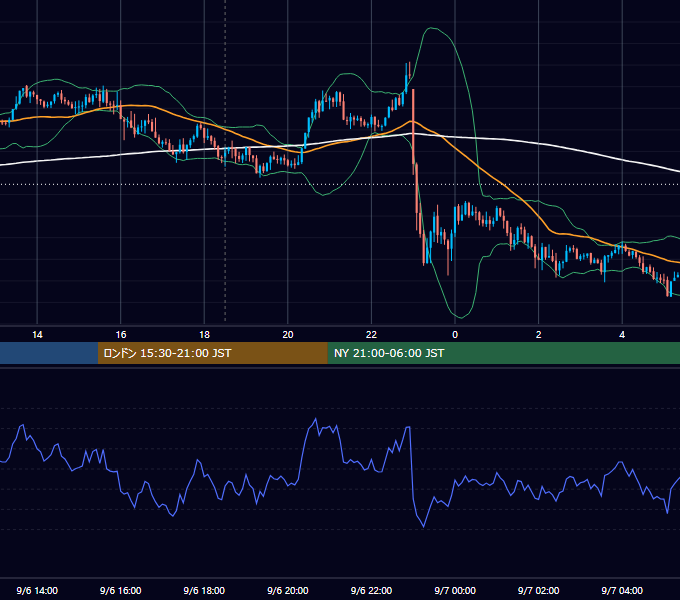Click the 9/7 04:00 oscillator time label
This screenshot has width=680, height=600.
622,590
